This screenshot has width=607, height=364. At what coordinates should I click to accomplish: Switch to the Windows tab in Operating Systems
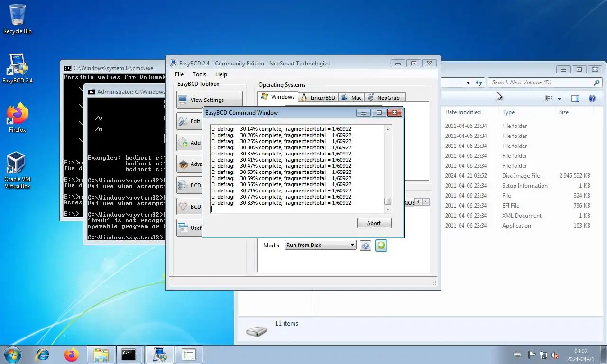pos(278,97)
